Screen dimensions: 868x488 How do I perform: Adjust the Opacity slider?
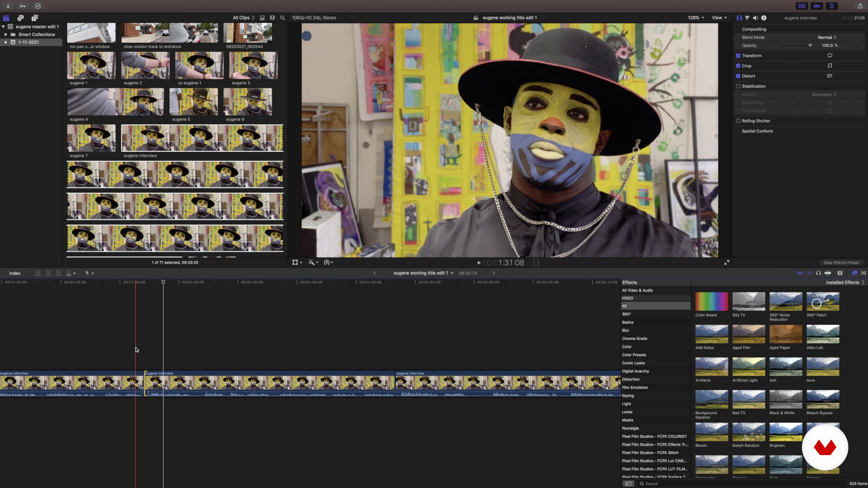click(797, 45)
